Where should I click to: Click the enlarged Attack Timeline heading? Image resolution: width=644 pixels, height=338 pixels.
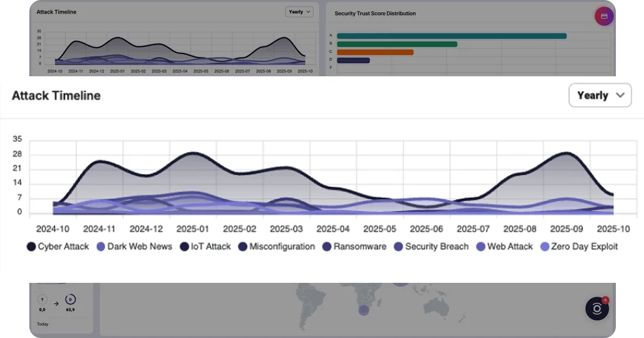pos(56,95)
